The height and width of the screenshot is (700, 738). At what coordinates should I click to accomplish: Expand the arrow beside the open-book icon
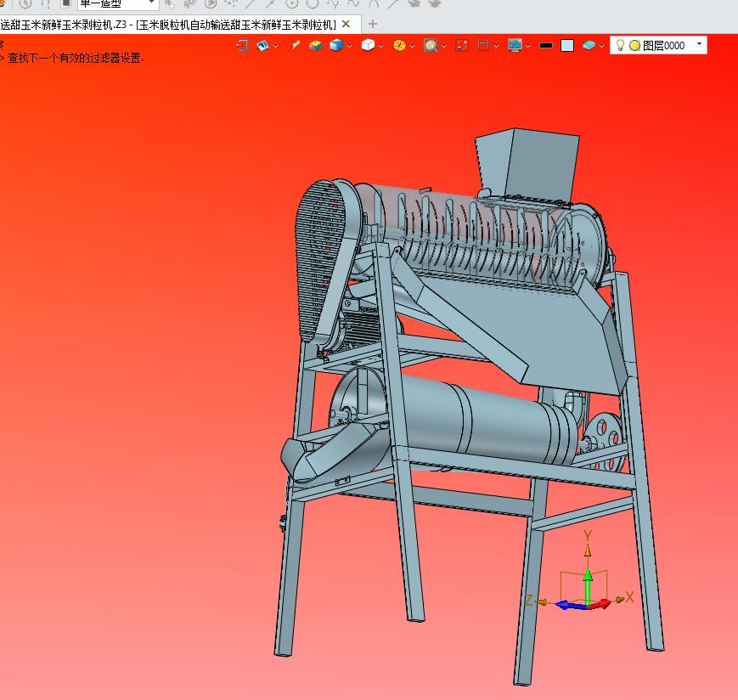275,46
